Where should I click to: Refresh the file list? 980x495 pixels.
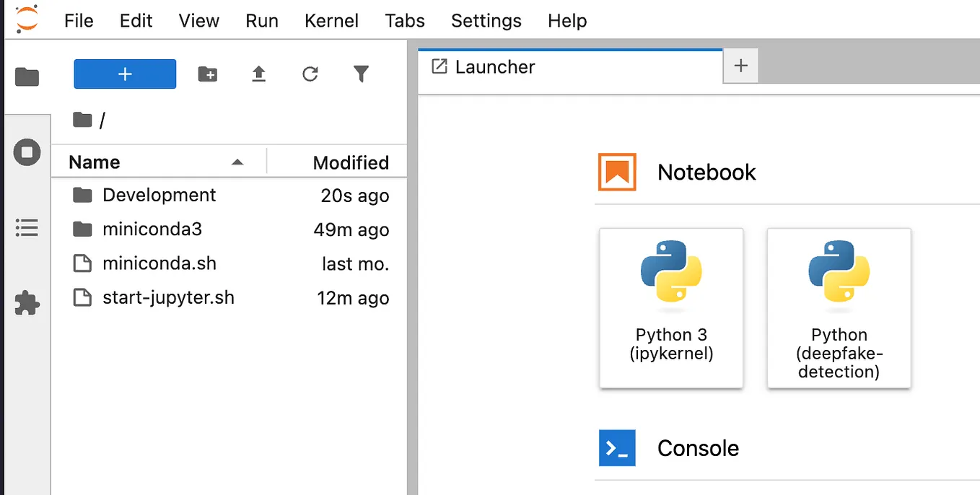tap(310, 74)
